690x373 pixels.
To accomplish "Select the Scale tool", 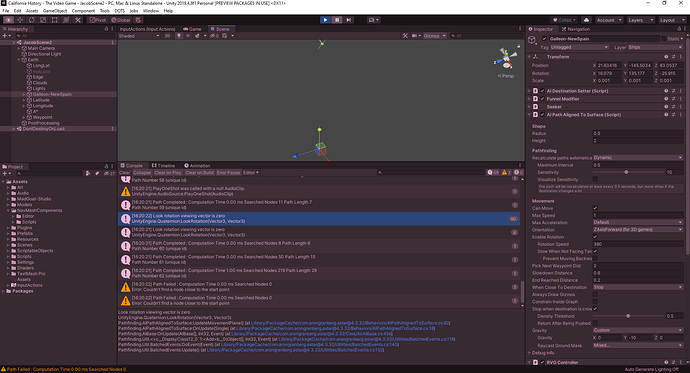I will (43, 20).
